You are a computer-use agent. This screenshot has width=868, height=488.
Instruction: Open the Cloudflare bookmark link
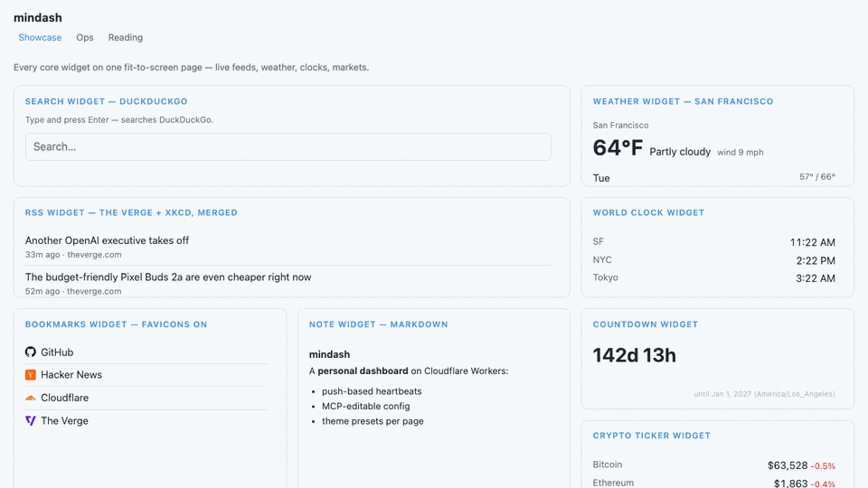point(65,398)
